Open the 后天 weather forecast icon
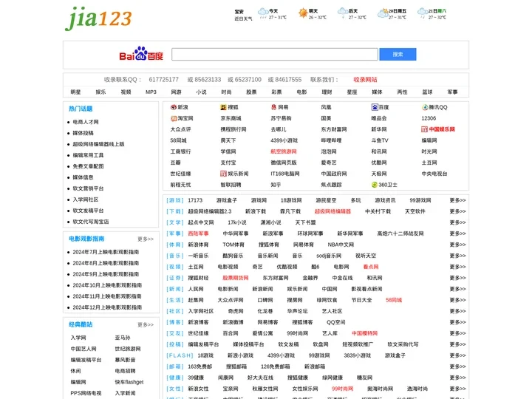 click(343, 13)
